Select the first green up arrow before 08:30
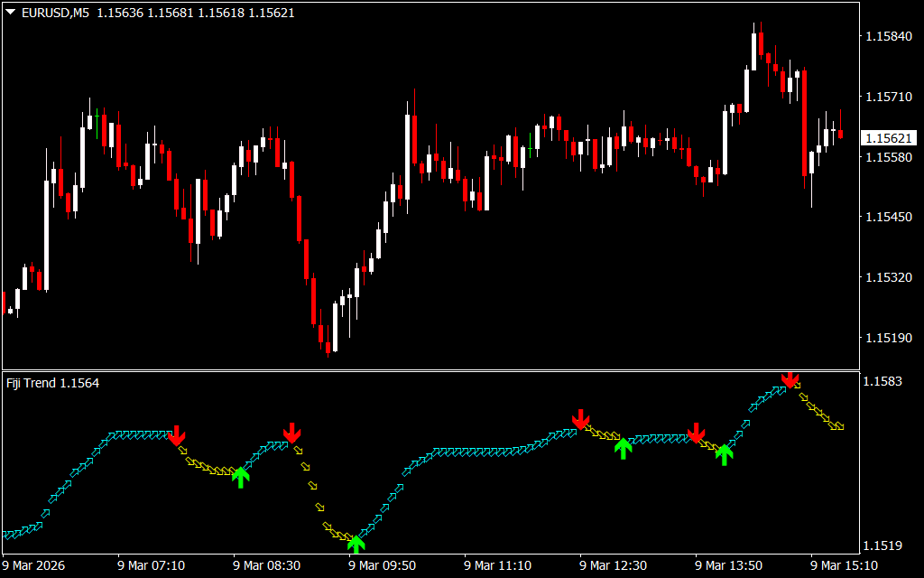The image size is (924, 578). tap(240, 477)
